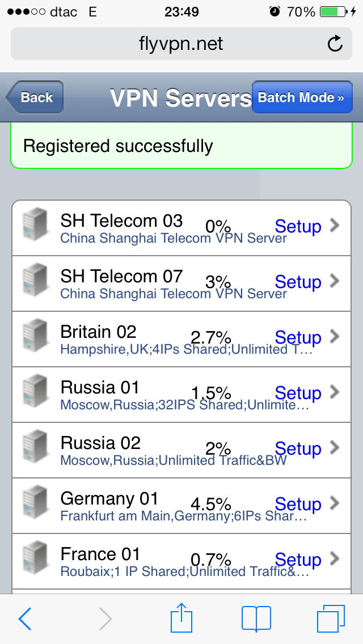Click the server icon beside France 01

point(35,557)
